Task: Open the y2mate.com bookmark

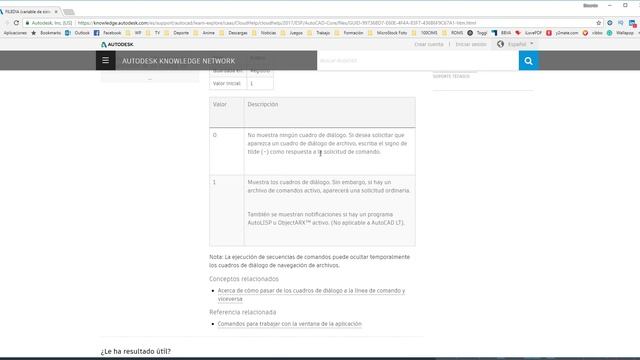Action: pyautogui.click(x=562, y=33)
